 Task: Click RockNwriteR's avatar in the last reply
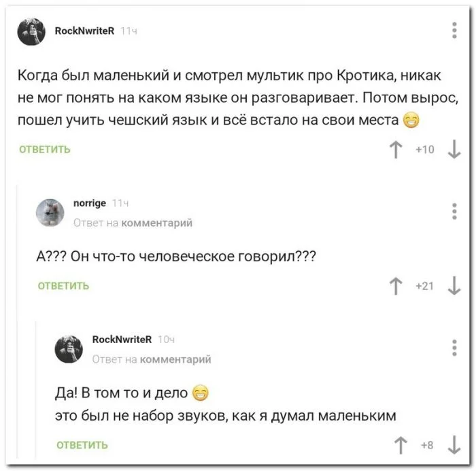pyautogui.click(x=69, y=348)
